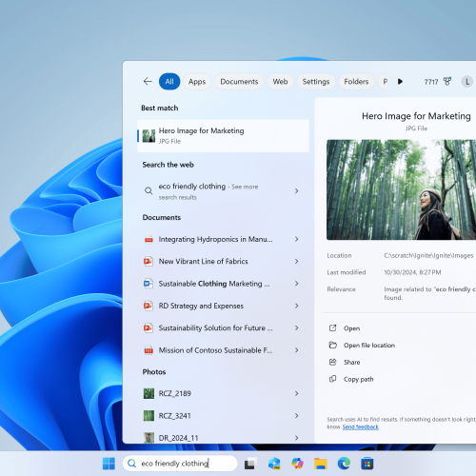Click PowerPoint icon of Sustainability Solution
Image resolution: width=476 pixels, height=476 pixels.
coord(149,327)
